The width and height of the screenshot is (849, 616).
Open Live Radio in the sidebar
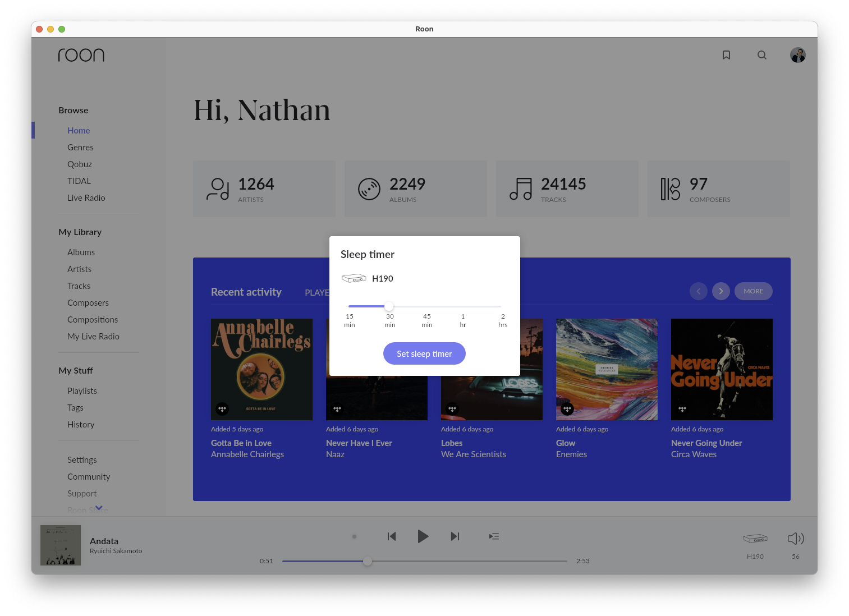(86, 197)
